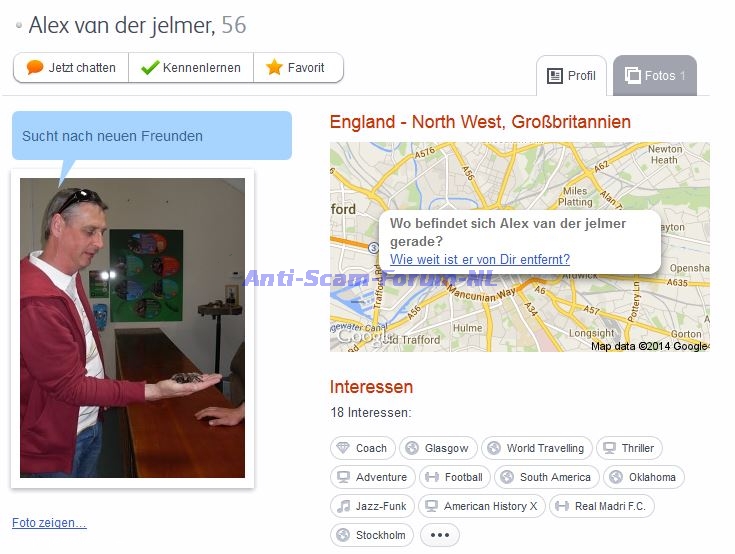The image size is (735, 554).
Task: Open the American History X interest tag
Action: (x=481, y=506)
